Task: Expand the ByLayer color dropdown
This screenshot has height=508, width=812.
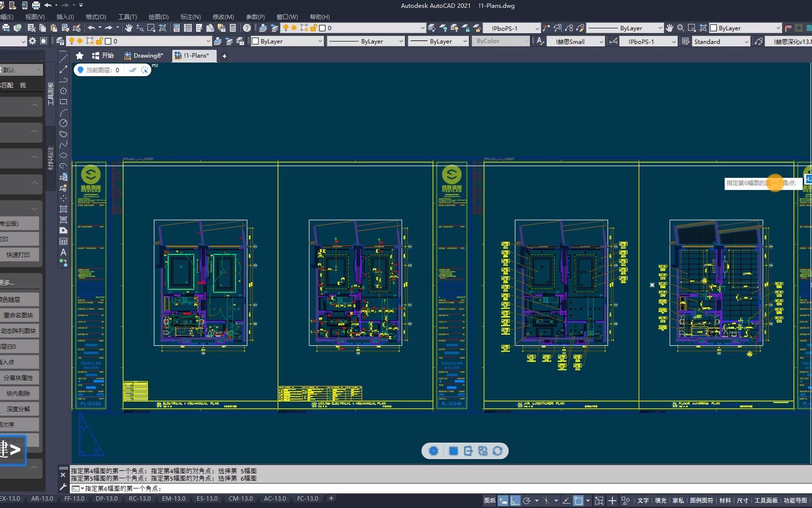Action: point(287,42)
